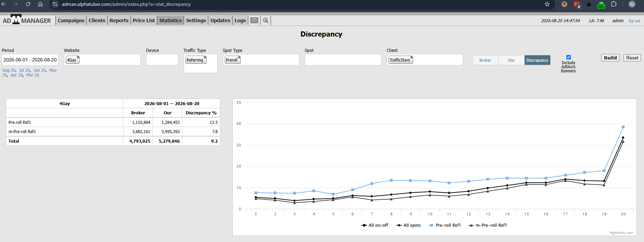The height and width of the screenshot is (242, 644).
Task: Click the day 20 Pre-roll Ref1 data point
Action: 623,127
